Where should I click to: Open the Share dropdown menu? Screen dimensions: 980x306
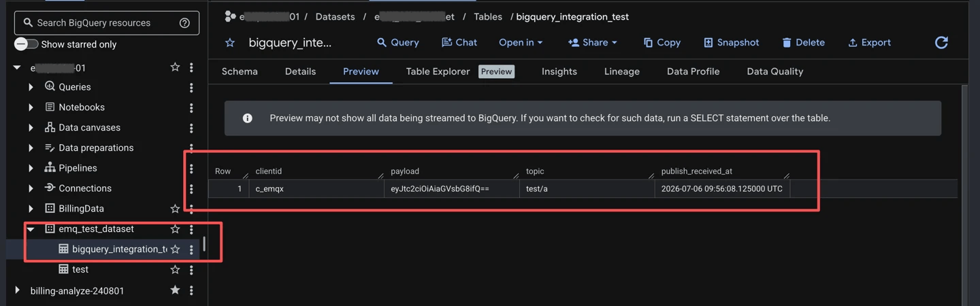(x=593, y=42)
